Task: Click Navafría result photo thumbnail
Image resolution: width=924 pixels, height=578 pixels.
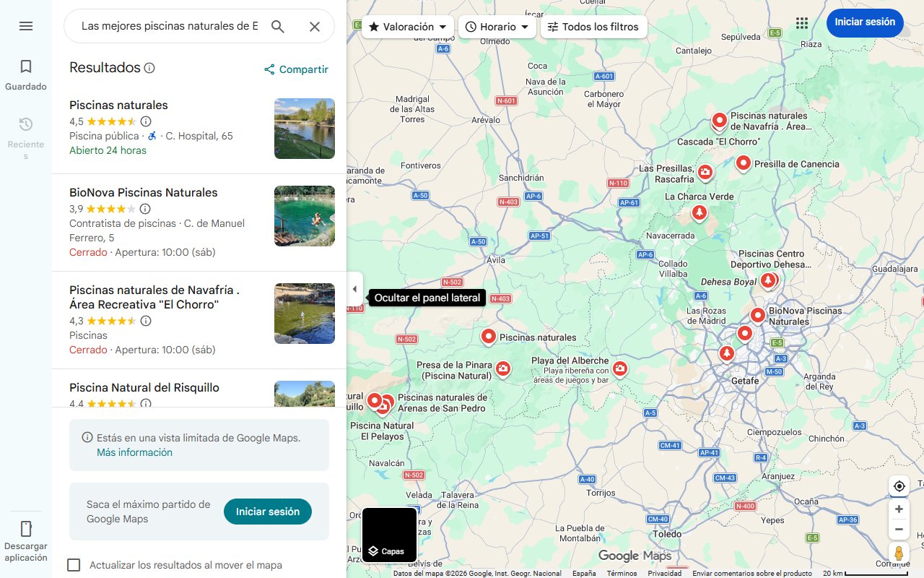Action: click(305, 314)
